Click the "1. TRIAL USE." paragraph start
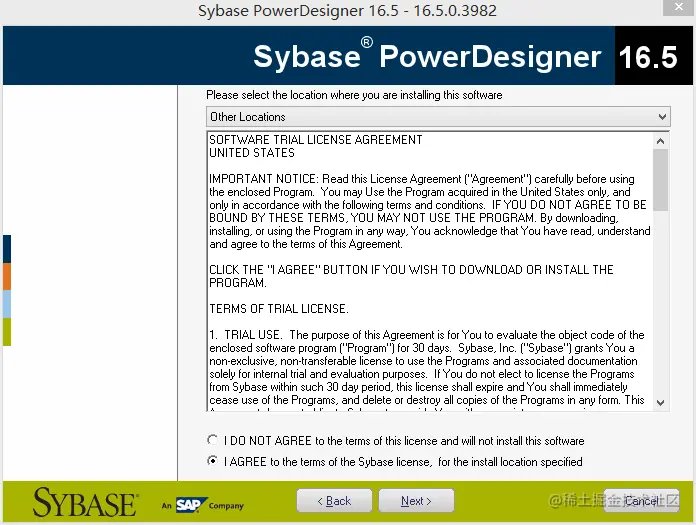696x525 pixels. 245,335
